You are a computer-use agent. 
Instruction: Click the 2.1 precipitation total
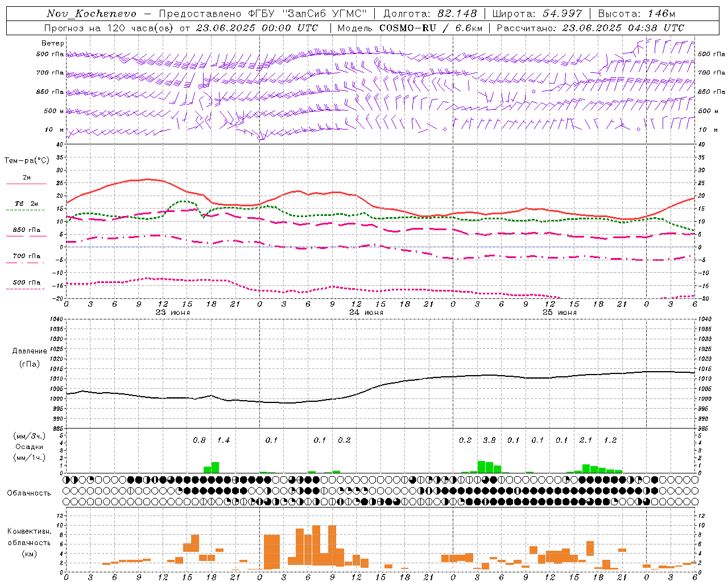pyautogui.click(x=586, y=440)
